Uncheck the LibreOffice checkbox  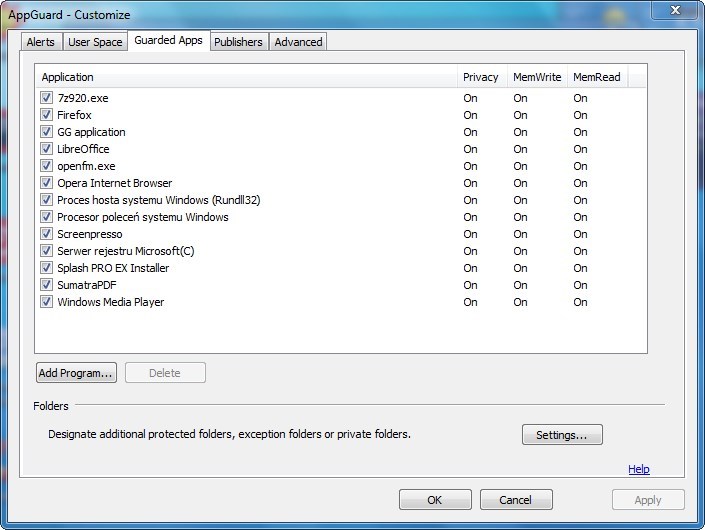coord(46,149)
